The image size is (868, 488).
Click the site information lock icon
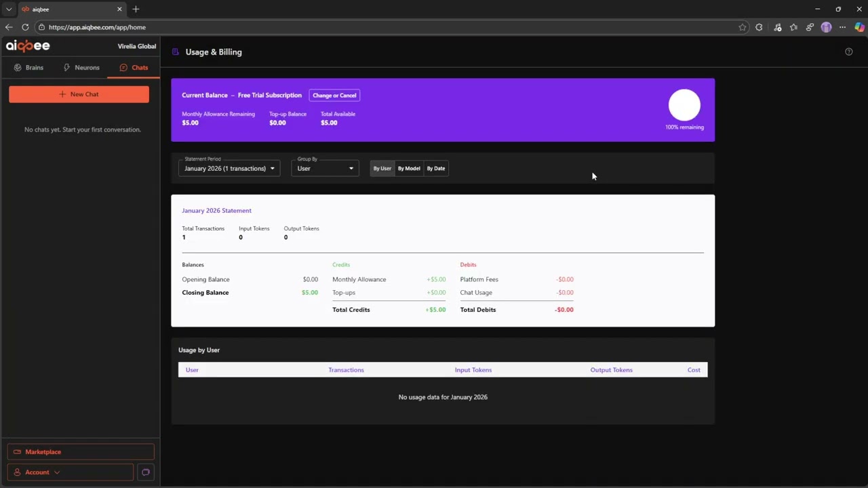coord(41,27)
